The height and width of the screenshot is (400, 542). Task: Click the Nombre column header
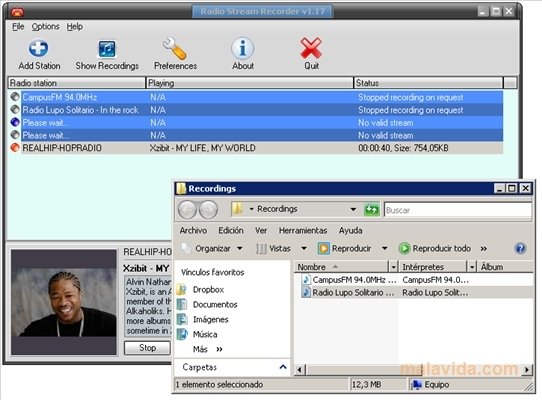(x=342, y=267)
